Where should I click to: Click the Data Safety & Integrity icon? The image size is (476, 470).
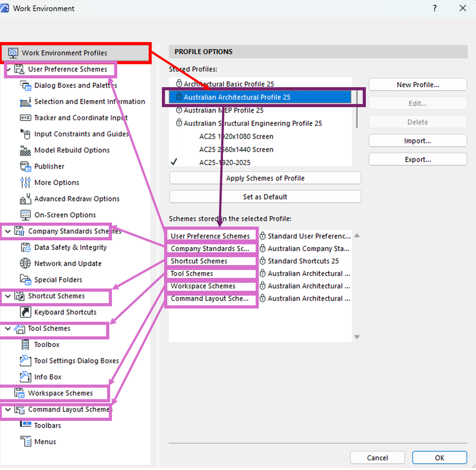click(x=26, y=247)
